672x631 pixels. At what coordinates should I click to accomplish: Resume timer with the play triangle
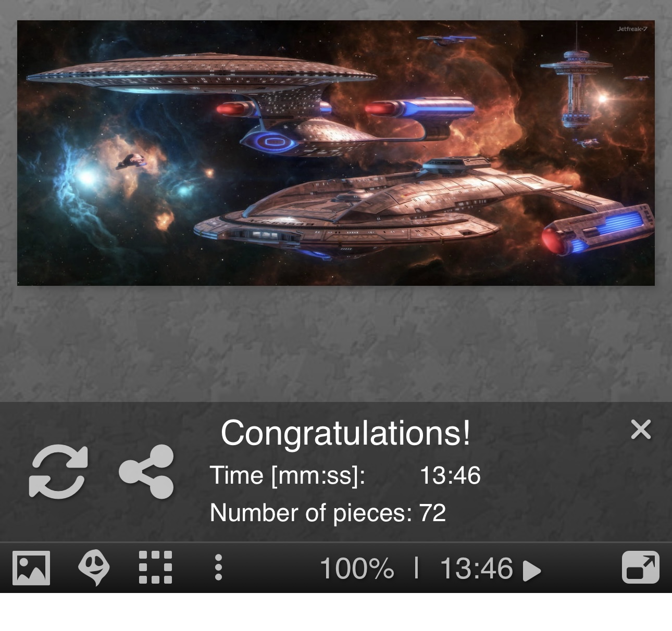(531, 571)
